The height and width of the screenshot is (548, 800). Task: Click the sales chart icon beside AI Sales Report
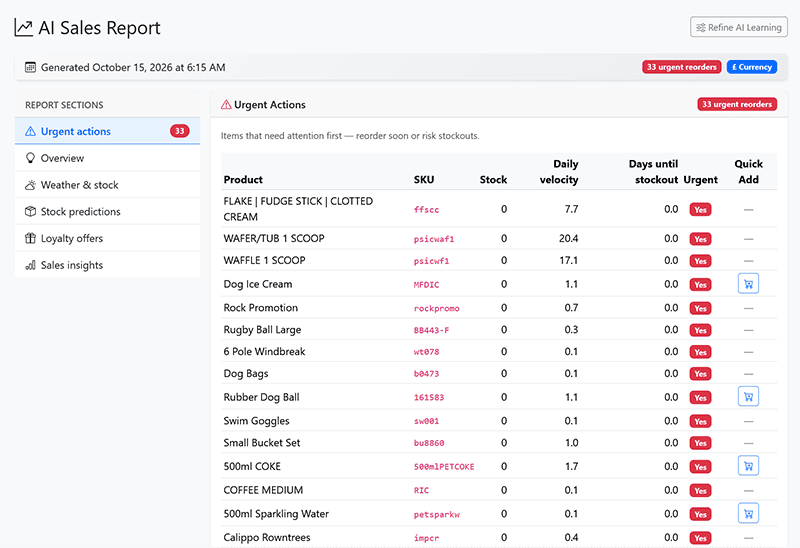23,28
